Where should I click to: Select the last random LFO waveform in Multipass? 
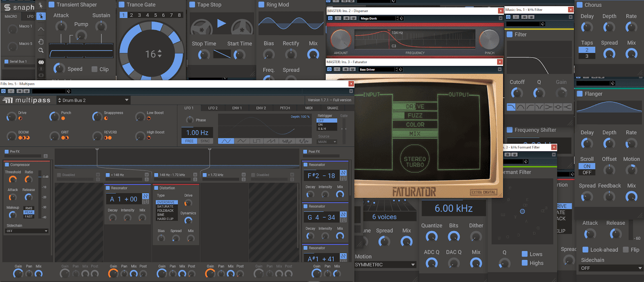pyautogui.click(x=303, y=141)
